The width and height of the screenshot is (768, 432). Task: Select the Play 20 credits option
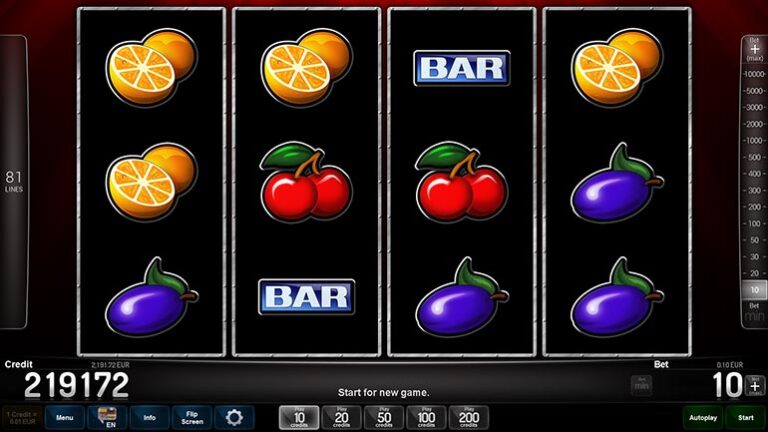click(x=341, y=417)
